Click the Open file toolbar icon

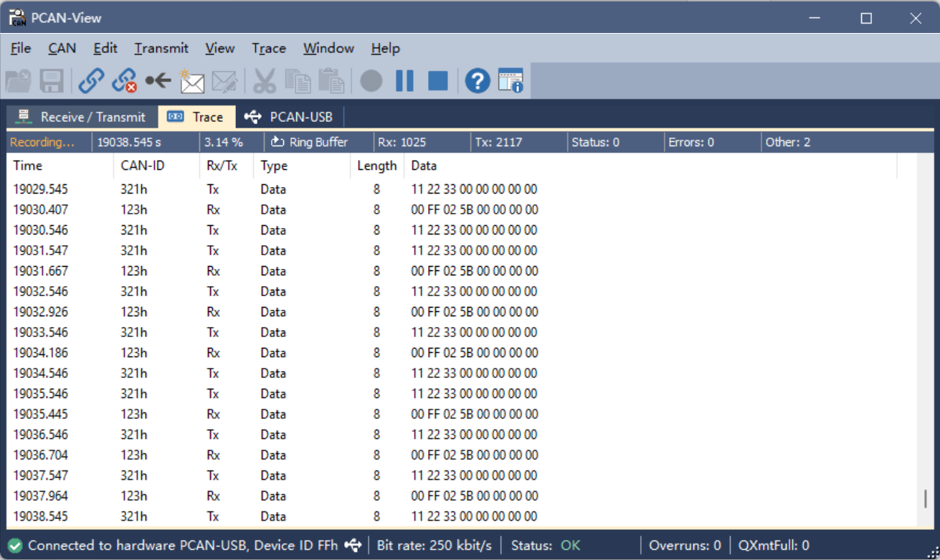18,81
